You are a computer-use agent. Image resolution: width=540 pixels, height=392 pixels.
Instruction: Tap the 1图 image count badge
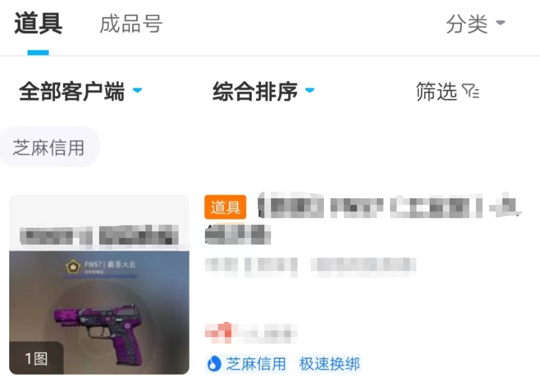[x=36, y=358]
